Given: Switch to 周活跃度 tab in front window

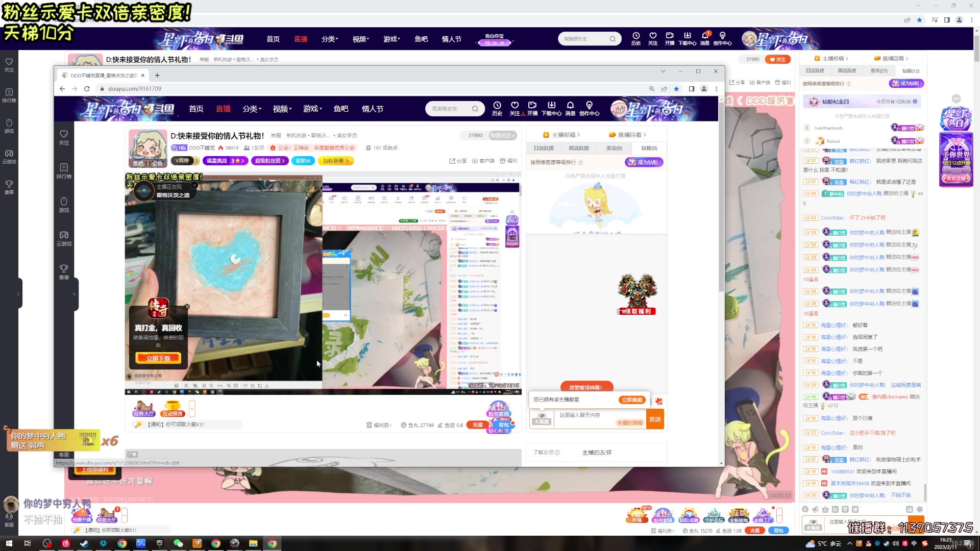Looking at the screenshot, I should point(579,148).
